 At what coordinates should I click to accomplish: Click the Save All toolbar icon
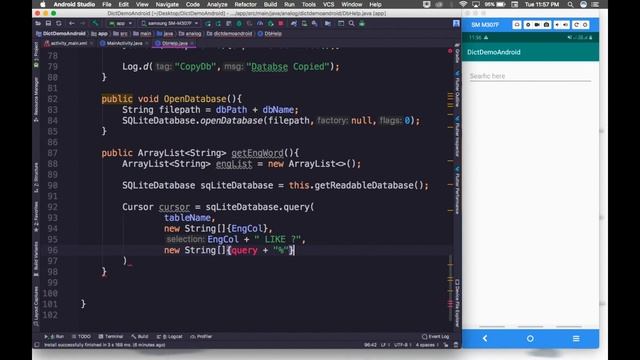point(48,24)
